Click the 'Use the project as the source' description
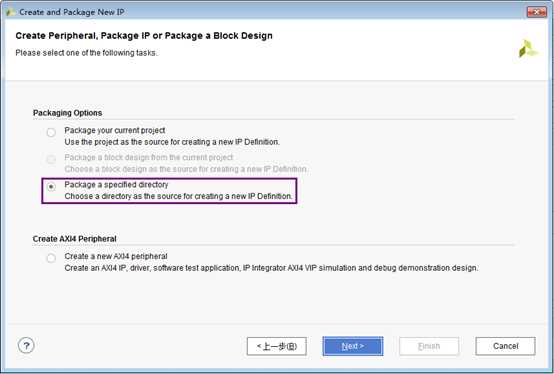Viewport: 554px width, 374px height. [172, 142]
